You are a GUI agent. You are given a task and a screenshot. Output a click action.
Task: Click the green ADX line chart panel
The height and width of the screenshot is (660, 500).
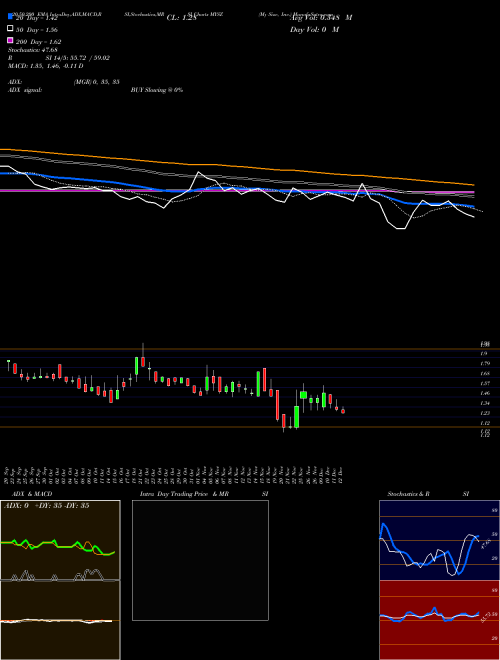coord(60,540)
